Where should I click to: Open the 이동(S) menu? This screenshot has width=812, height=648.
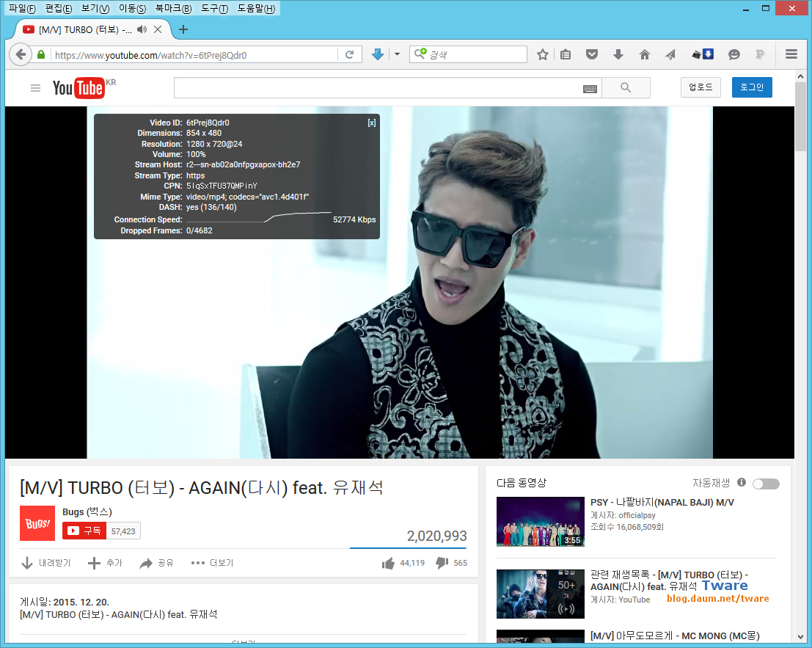132,8
